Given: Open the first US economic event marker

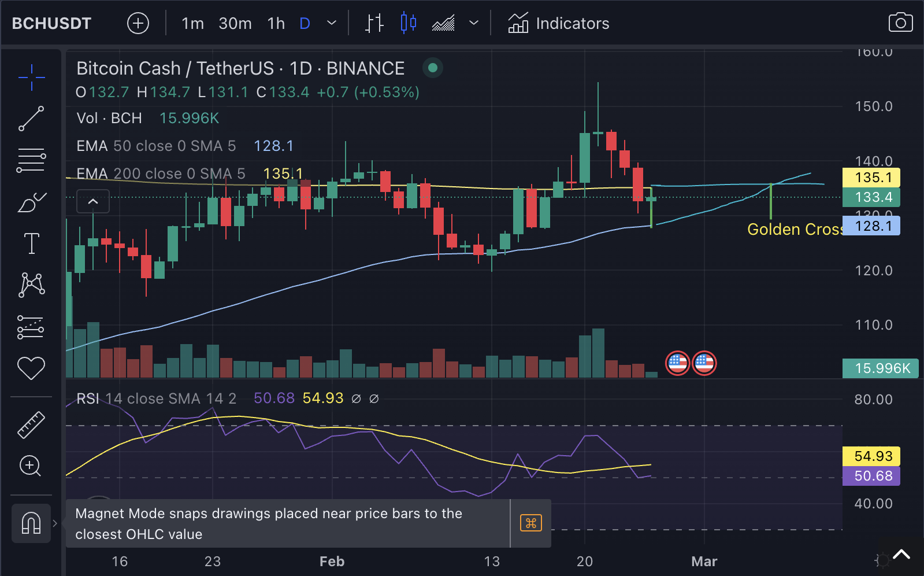Looking at the screenshot, I should point(677,363).
